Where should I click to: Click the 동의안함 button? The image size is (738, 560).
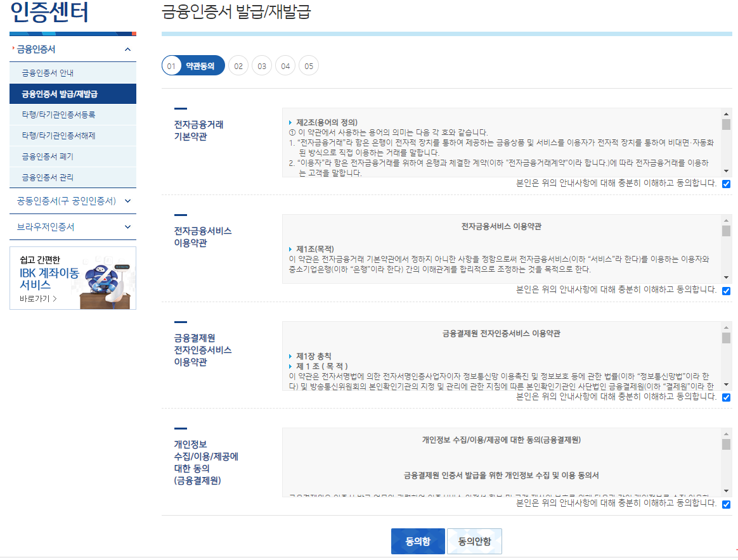pos(474,541)
